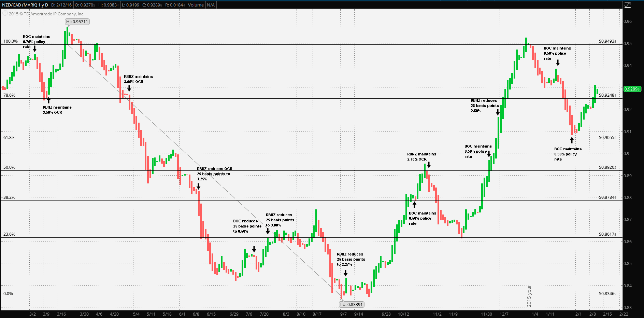Open the price axis scale settings icon

628,5
